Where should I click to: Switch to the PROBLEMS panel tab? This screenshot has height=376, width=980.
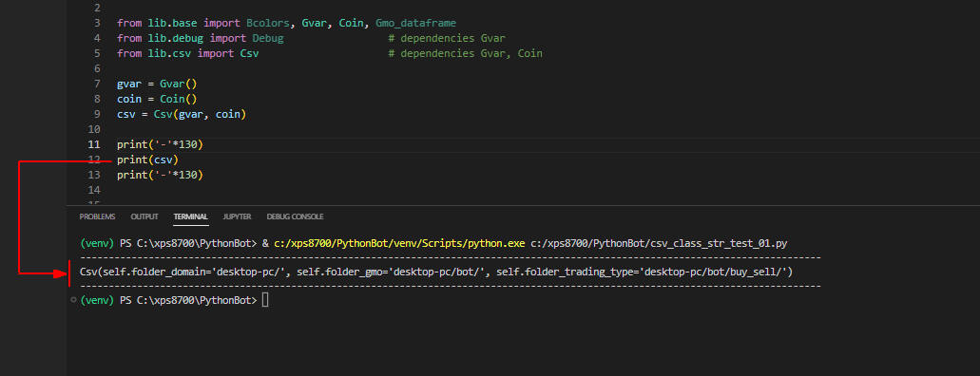click(x=97, y=216)
